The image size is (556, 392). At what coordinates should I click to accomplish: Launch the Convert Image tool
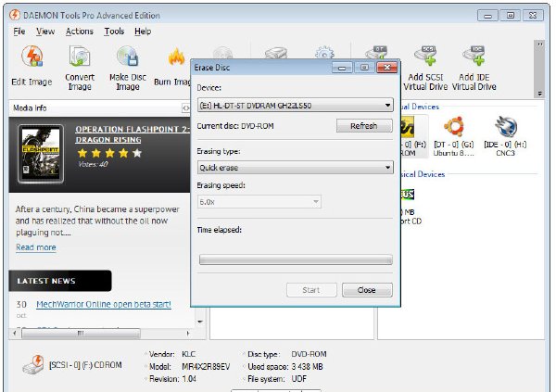[80, 68]
